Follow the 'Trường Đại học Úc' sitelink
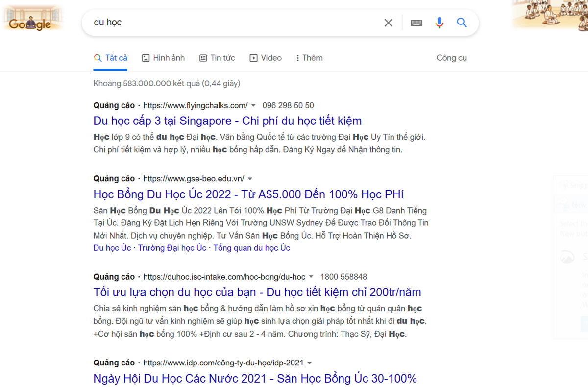588x387 pixels. tap(172, 248)
